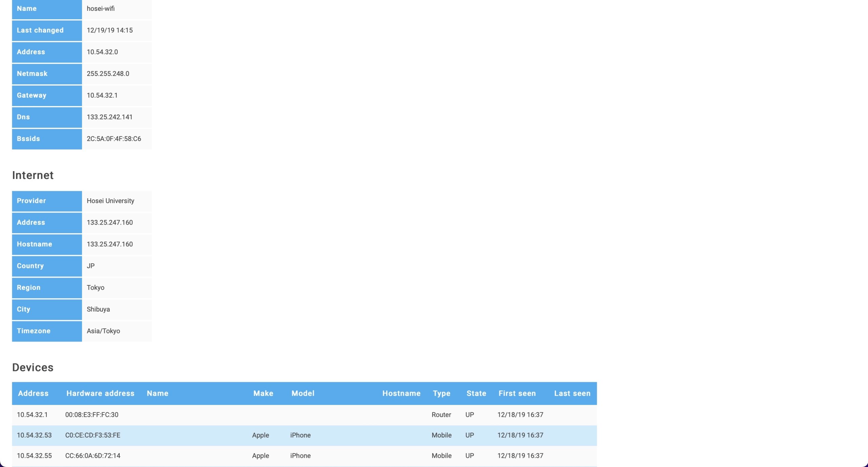Click the Hardware address column header
This screenshot has height=467, width=868.
tap(100, 393)
